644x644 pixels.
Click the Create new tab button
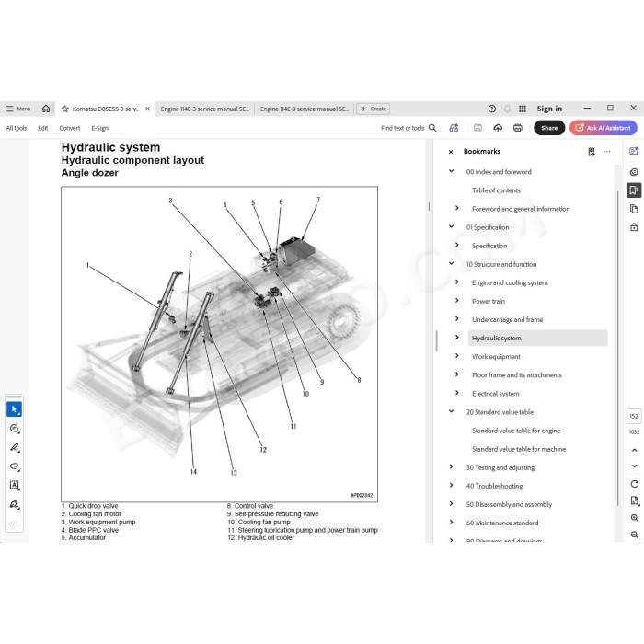[x=374, y=109]
